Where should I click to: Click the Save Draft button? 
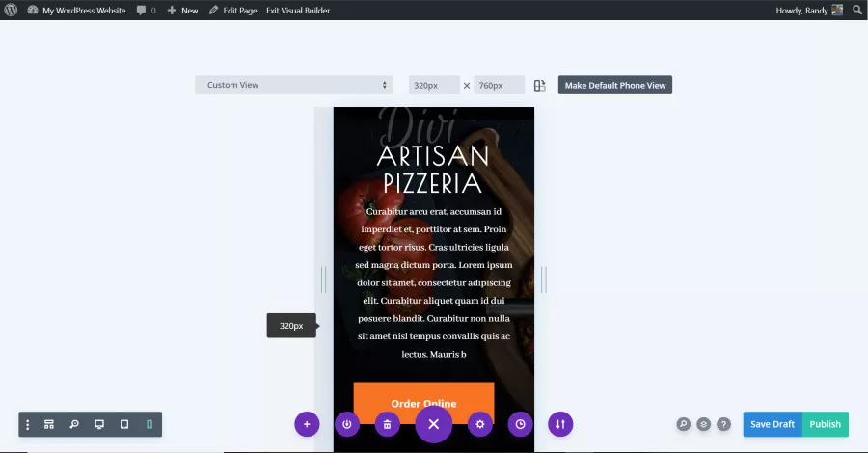(x=773, y=424)
